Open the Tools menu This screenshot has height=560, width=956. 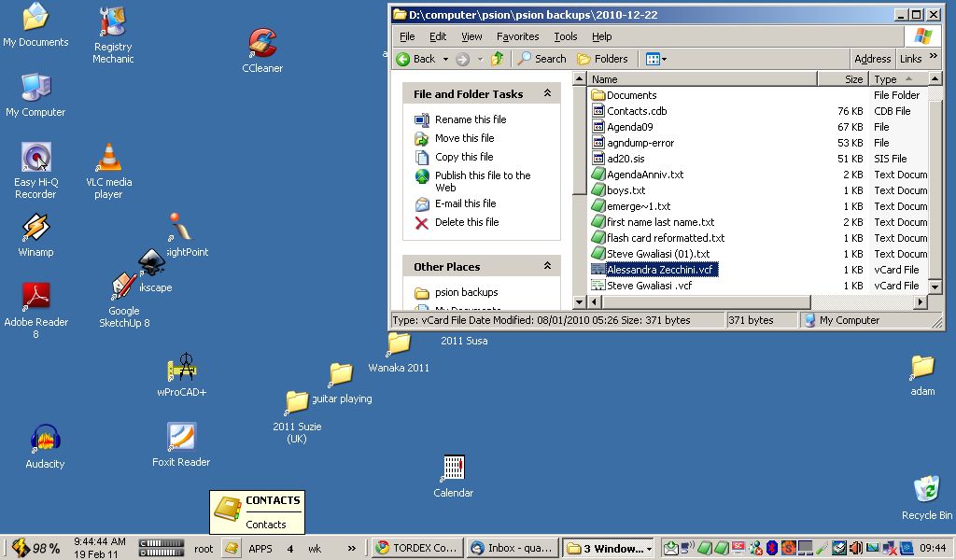566,36
